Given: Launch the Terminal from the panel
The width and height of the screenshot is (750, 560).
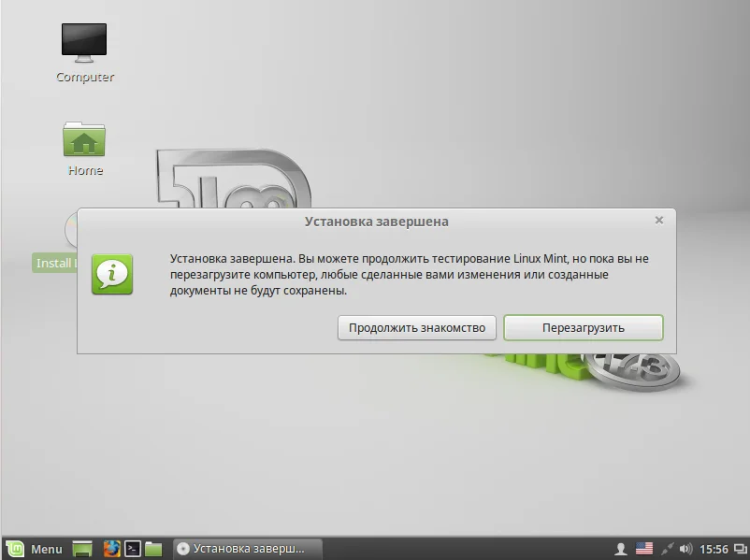Looking at the screenshot, I should 133,549.
